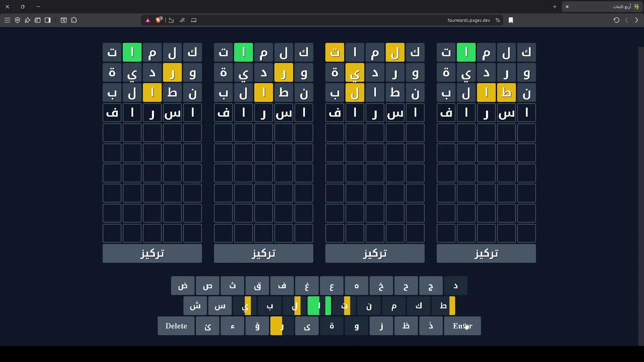
Task: Click the install app icon in address bar
Action: click(194, 20)
